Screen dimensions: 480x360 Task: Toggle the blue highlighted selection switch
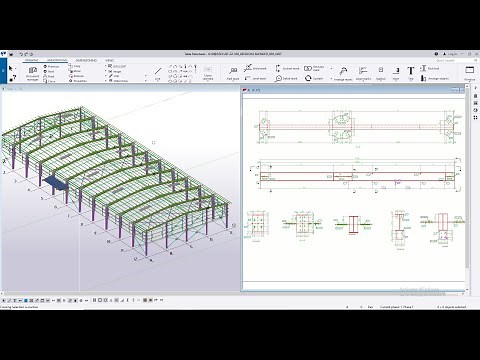coord(26,300)
